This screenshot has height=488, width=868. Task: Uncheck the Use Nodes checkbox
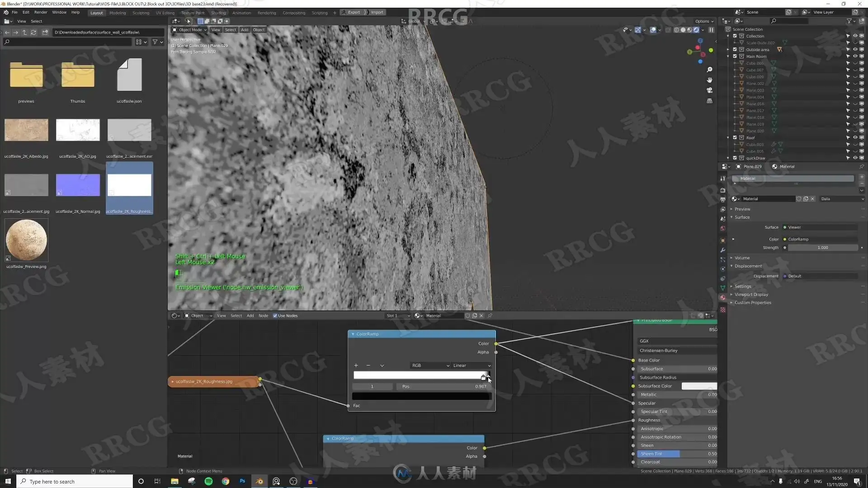coord(275,316)
